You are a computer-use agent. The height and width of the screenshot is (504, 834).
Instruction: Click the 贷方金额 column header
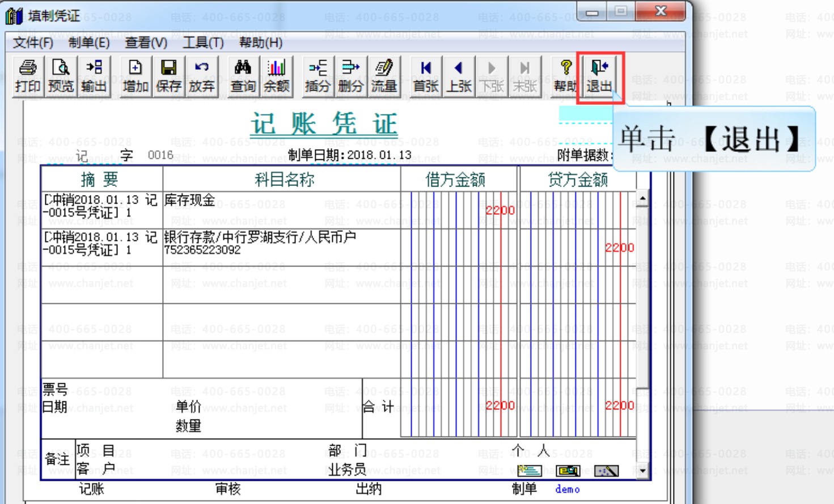click(x=578, y=179)
